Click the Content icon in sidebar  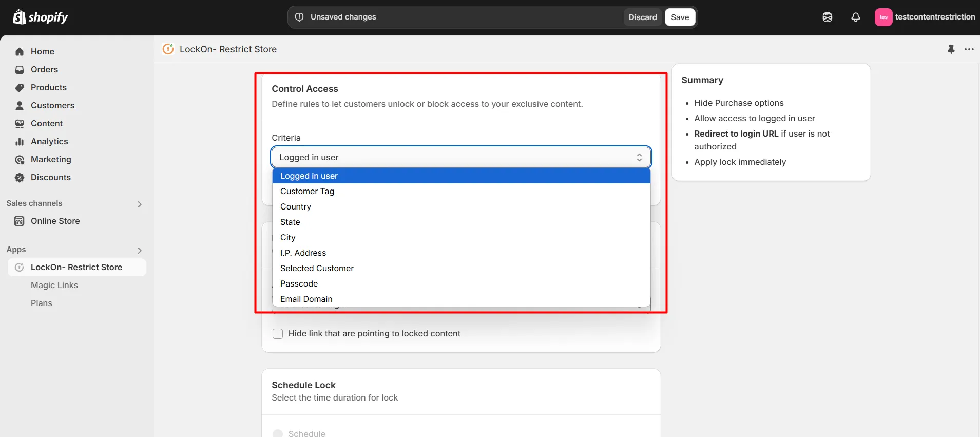pyautogui.click(x=20, y=123)
